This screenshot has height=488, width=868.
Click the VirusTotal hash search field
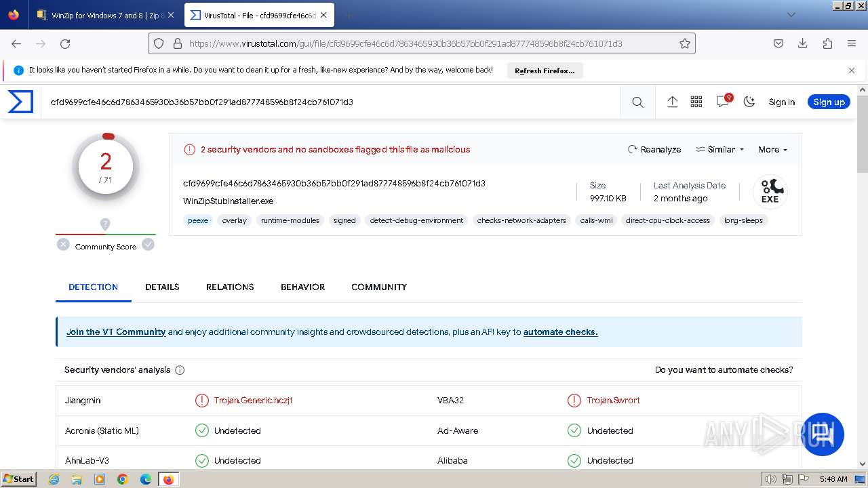click(330, 102)
